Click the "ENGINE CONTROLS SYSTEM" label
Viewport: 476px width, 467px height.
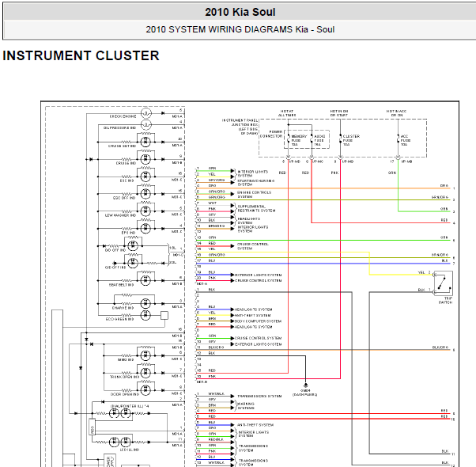[254, 195]
